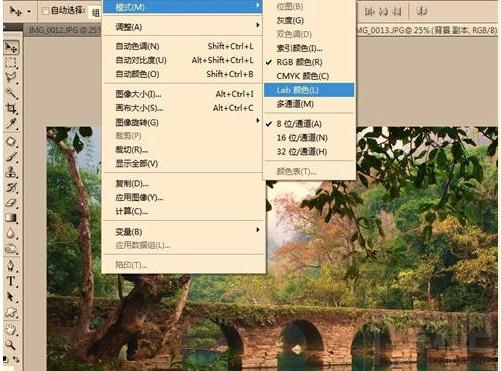Select the Pen tool
The width and height of the screenshot is (501, 371).
pyautogui.click(x=11, y=266)
